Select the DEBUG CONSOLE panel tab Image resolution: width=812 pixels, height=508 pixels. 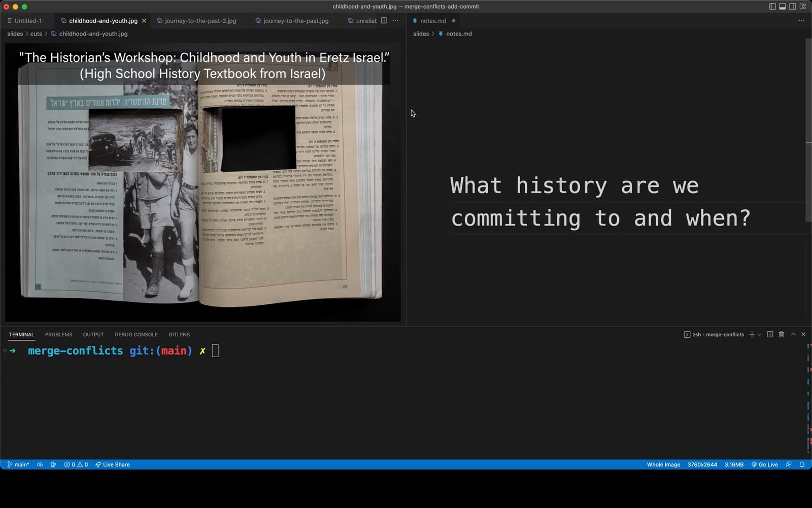(x=136, y=334)
